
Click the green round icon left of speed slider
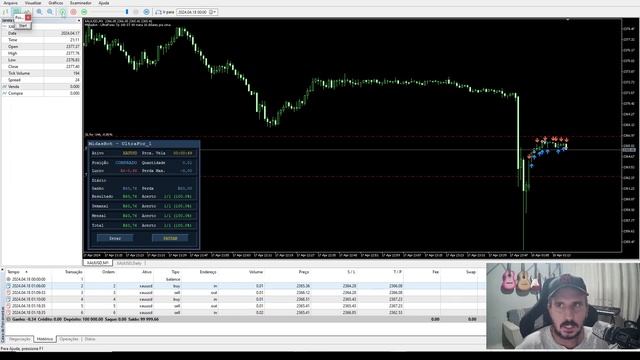(x=84, y=12)
